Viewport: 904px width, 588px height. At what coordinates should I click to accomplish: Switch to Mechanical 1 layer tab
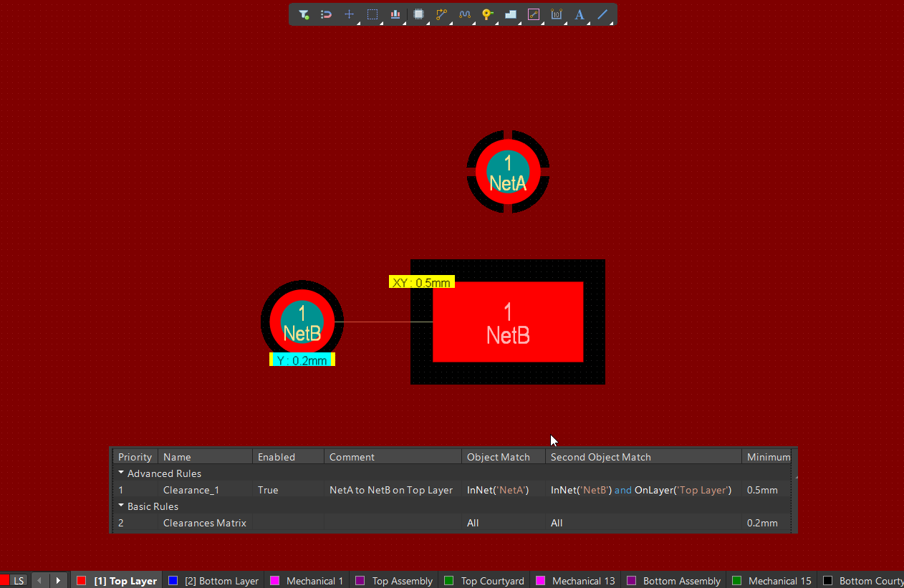(x=307, y=580)
